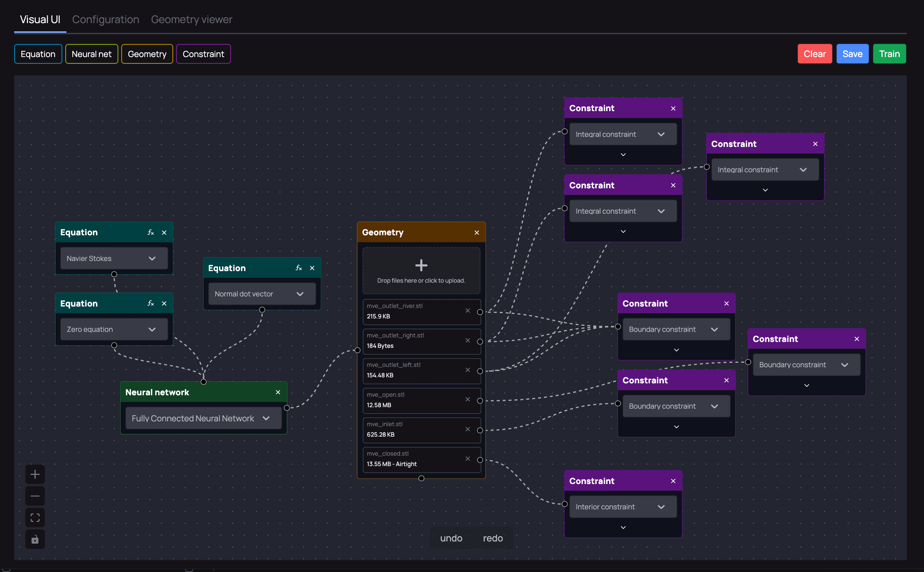Expand the Interior constraint node details
This screenshot has height=572, width=924.
623,527
